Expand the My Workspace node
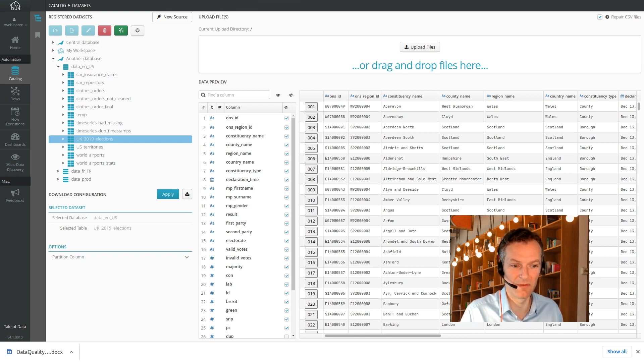This screenshot has height=362, width=644. (53, 50)
